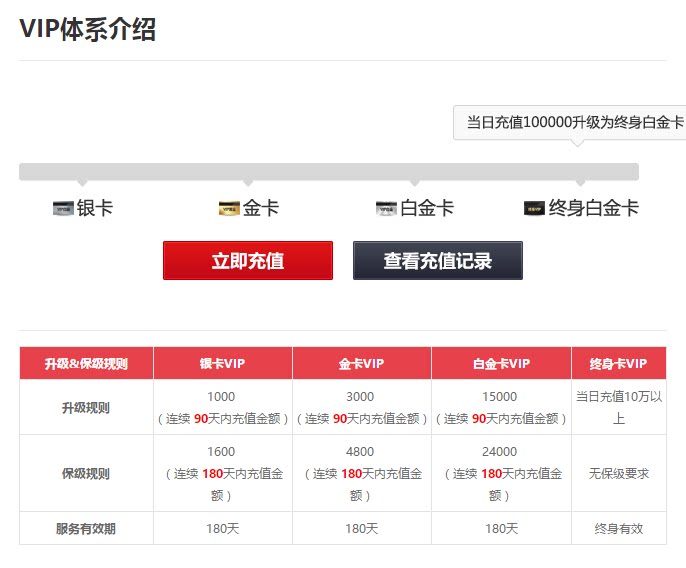Screen dimensions: 686x568
Task: Select the 银卡VIP column header
Action: coord(222,363)
